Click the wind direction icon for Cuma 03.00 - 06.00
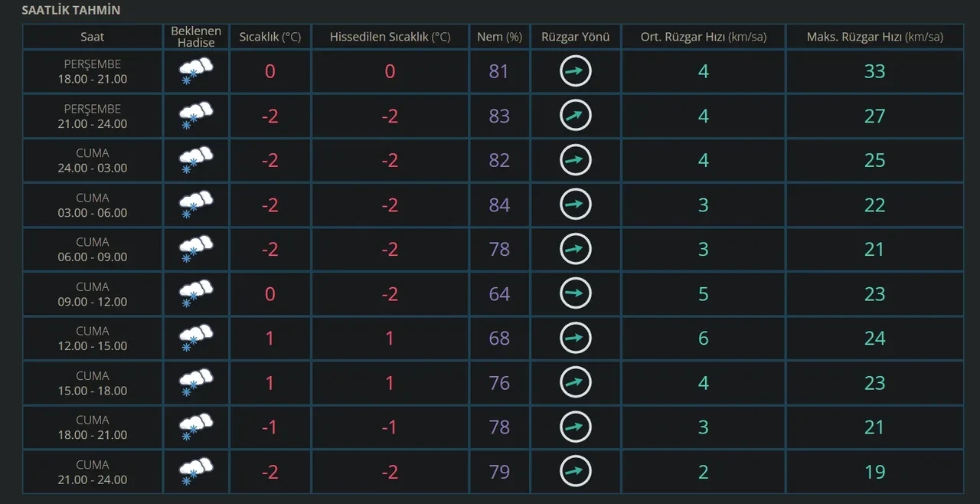Image resolution: width=980 pixels, height=504 pixels. (575, 205)
